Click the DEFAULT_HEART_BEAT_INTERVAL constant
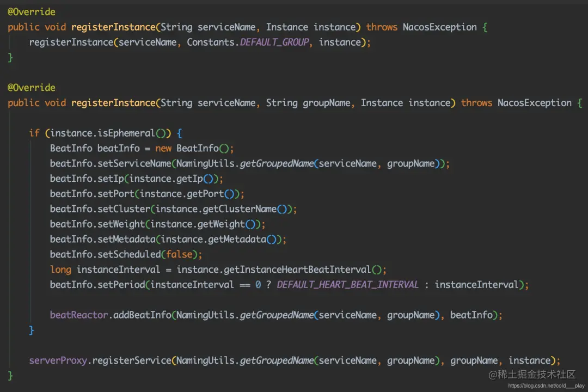The height and width of the screenshot is (392, 588). pyautogui.click(x=347, y=285)
